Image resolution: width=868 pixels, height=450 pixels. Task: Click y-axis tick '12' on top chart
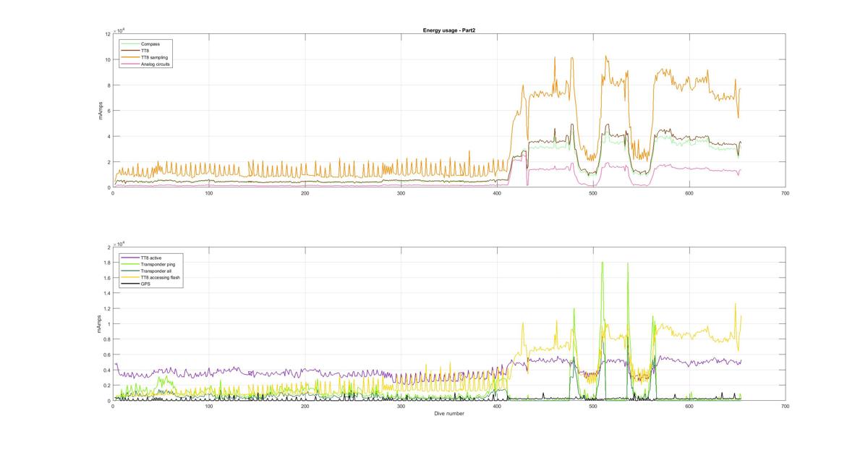tap(108, 34)
